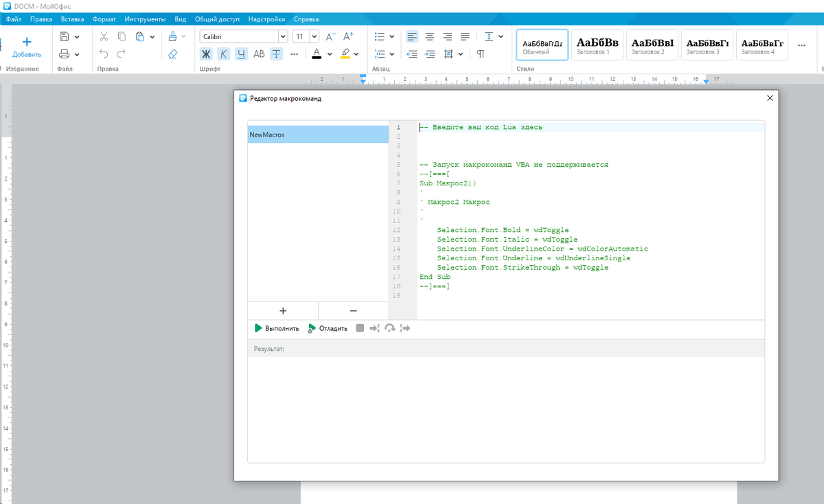This screenshot has height=504, width=824.
Task: Click the font color A swatch
Action: (317, 54)
